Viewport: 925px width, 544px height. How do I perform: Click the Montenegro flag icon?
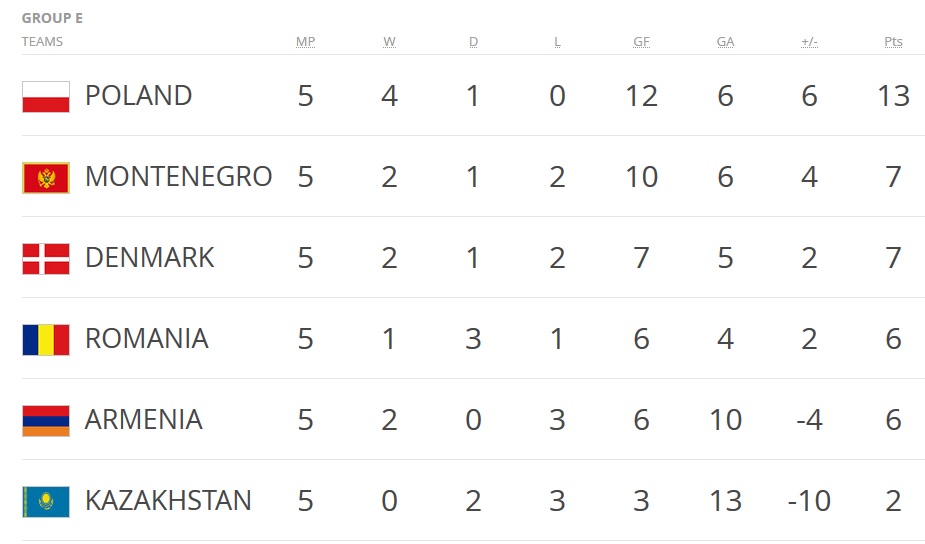(46, 177)
